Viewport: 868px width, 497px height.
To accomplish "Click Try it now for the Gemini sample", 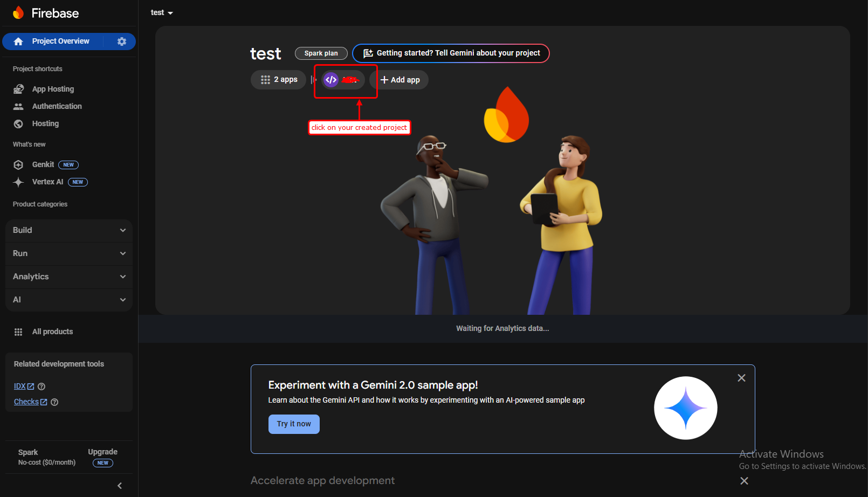I will pyautogui.click(x=294, y=424).
